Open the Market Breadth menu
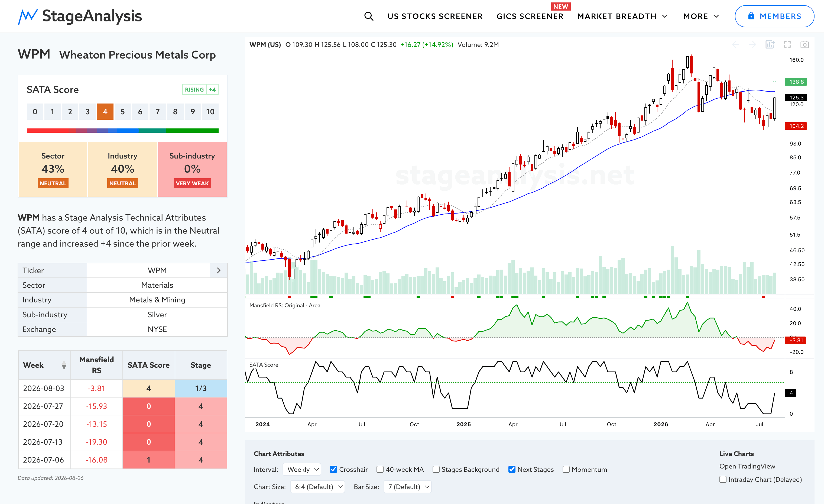Screen dimensions: 824x504 click(x=622, y=16)
